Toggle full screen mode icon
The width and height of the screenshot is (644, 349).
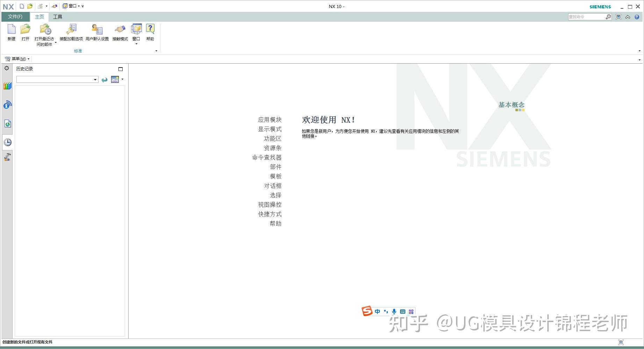(x=618, y=17)
